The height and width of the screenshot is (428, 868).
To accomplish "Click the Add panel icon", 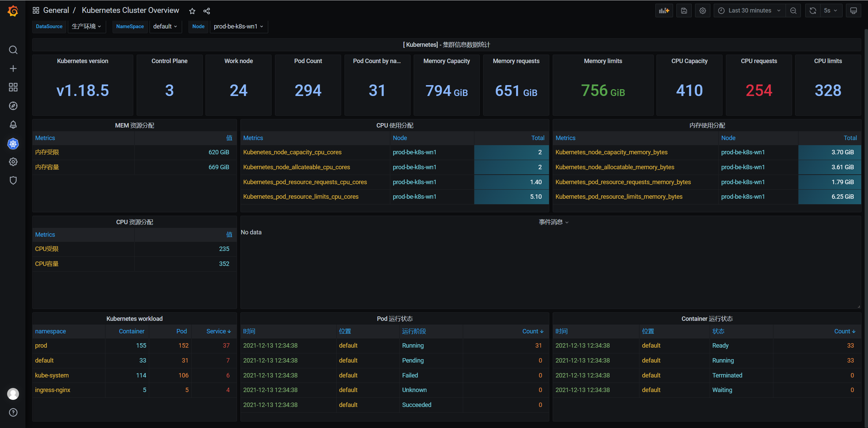I will [664, 11].
